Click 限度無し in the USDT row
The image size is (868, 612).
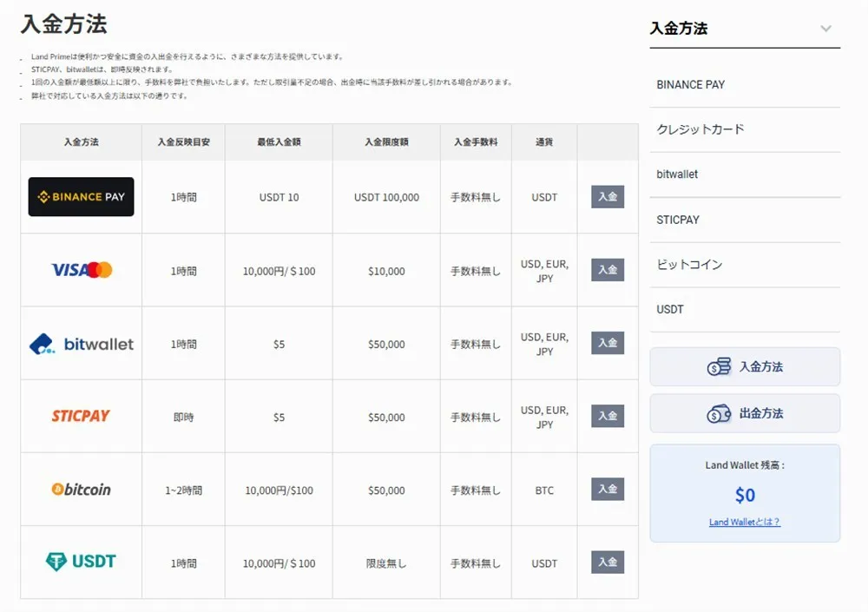pyautogui.click(x=386, y=563)
